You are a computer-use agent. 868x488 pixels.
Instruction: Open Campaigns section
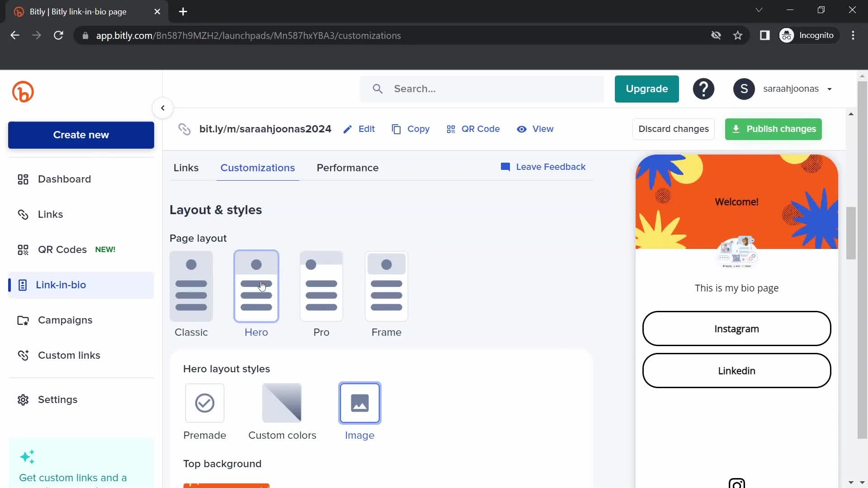tap(81, 320)
